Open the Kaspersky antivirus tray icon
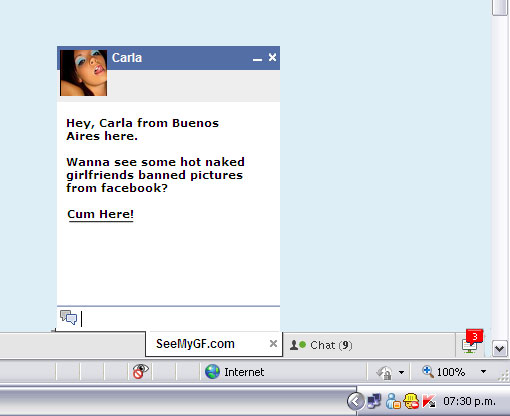Screen dimensions: 510x416 pyautogui.click(x=429, y=401)
